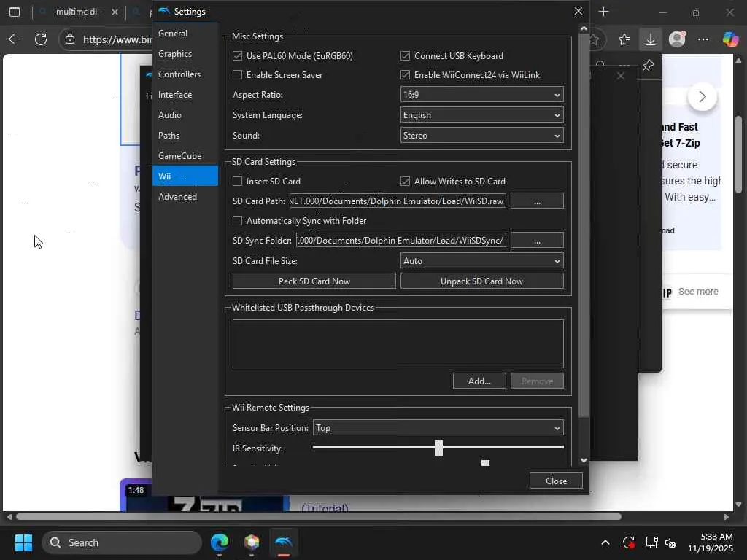Browse for SD Sync Folder
This screenshot has height=560, width=747.
pos(537,241)
